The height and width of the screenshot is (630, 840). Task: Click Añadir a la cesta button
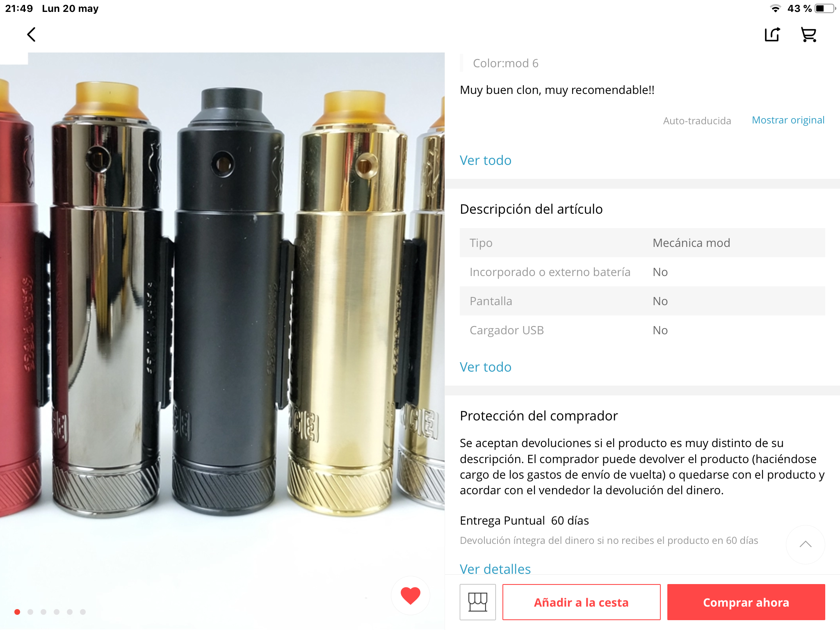pos(581,602)
